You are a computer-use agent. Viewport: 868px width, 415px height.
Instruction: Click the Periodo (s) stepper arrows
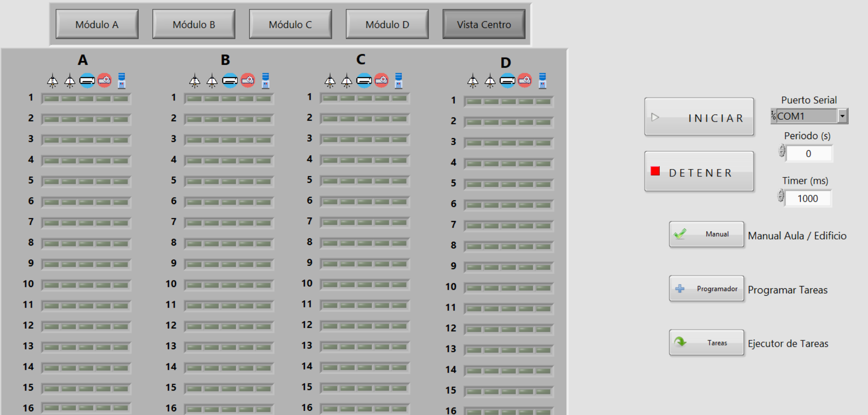click(781, 151)
